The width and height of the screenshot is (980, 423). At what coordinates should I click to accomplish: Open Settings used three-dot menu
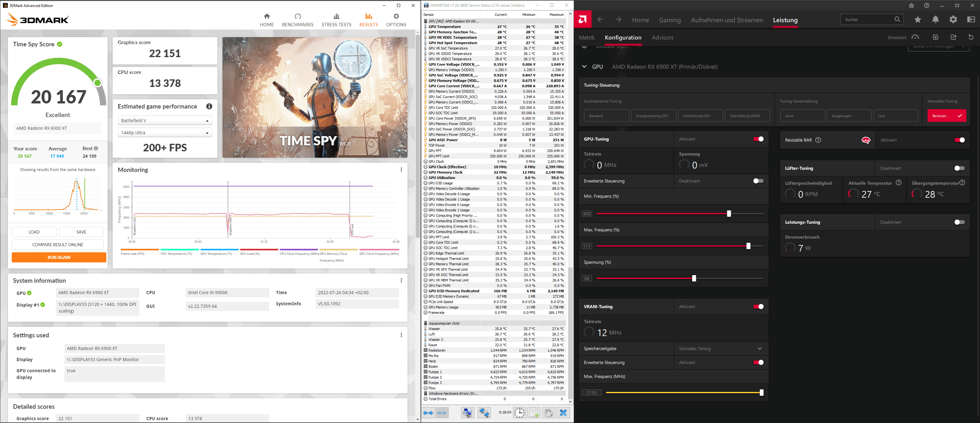click(x=401, y=335)
